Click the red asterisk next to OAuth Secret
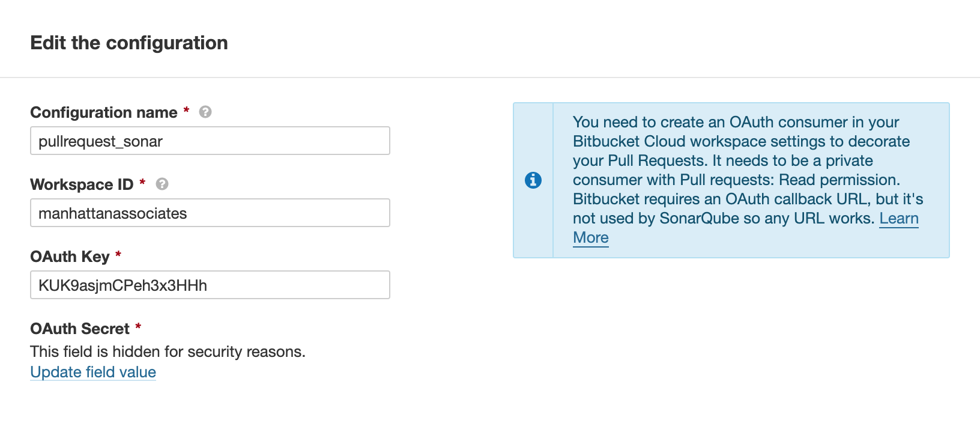The width and height of the screenshot is (980, 441). (x=138, y=327)
